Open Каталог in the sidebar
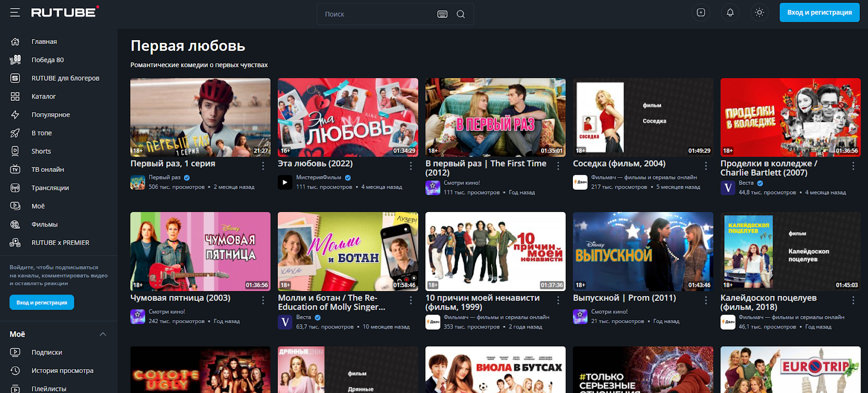868x393 pixels. click(43, 96)
